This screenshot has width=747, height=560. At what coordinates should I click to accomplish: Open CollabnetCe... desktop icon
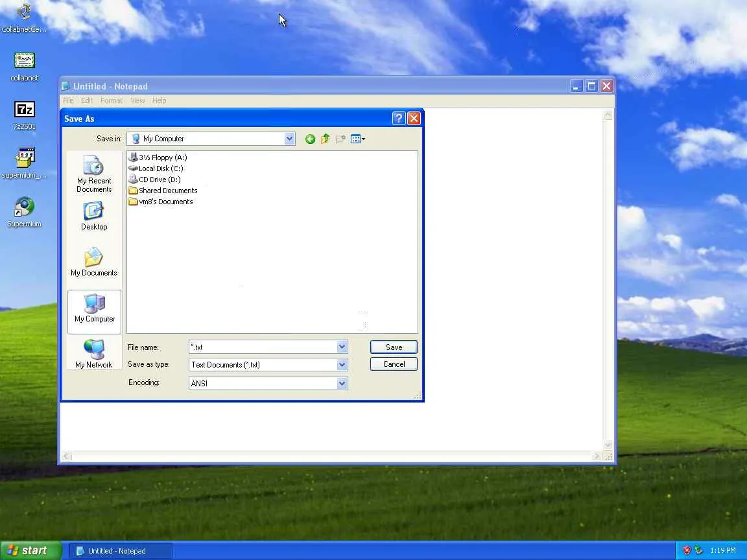pyautogui.click(x=24, y=17)
